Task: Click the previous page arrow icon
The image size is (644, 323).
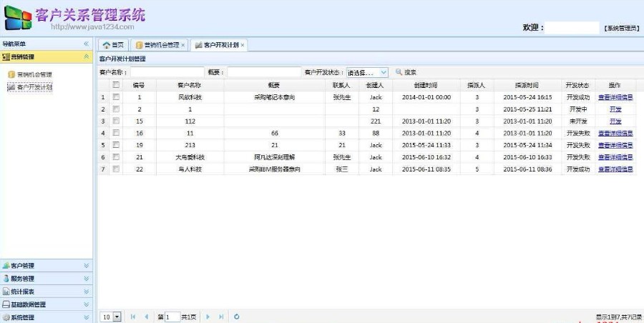Action: pos(147,316)
